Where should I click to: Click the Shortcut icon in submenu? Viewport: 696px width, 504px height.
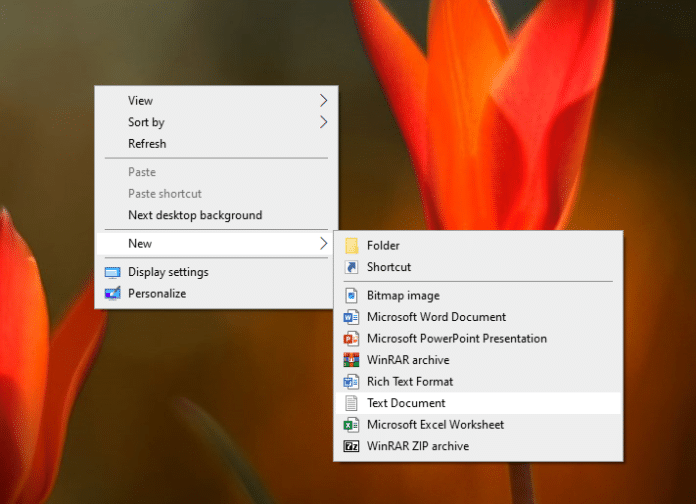[351, 267]
